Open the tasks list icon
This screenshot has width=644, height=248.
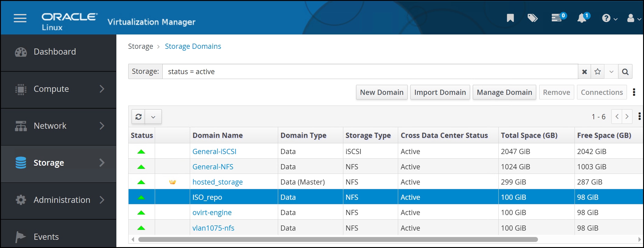[559, 17]
